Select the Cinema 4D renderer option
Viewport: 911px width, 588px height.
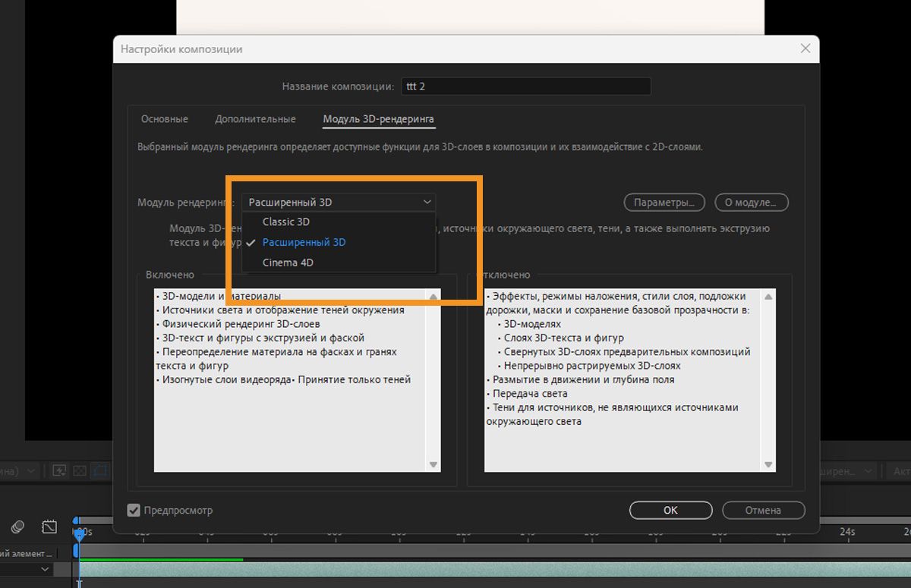click(287, 262)
